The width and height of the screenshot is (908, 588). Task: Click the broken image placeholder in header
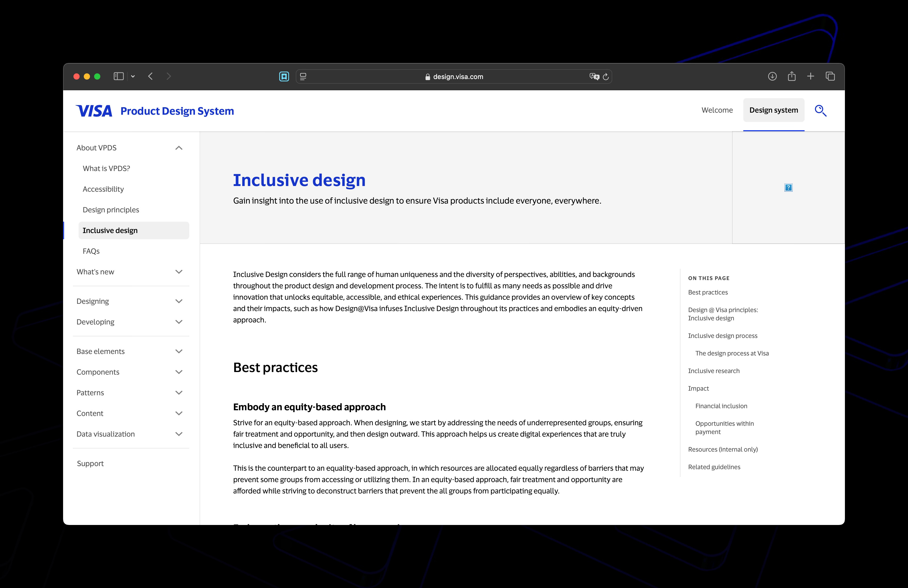click(x=788, y=188)
